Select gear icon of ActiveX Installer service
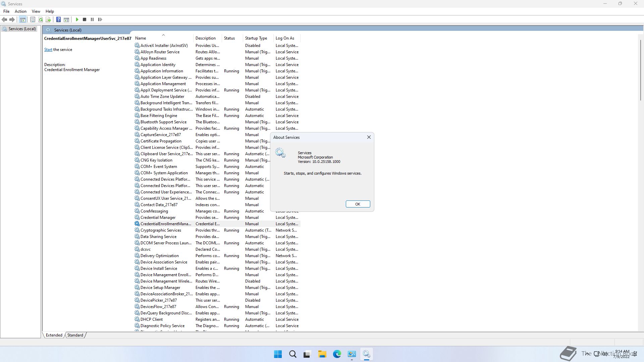 click(137, 45)
